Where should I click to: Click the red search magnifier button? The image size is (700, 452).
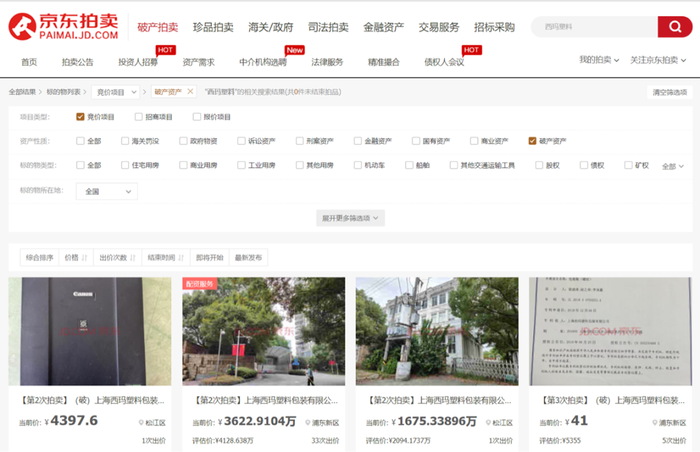pyautogui.click(x=675, y=27)
